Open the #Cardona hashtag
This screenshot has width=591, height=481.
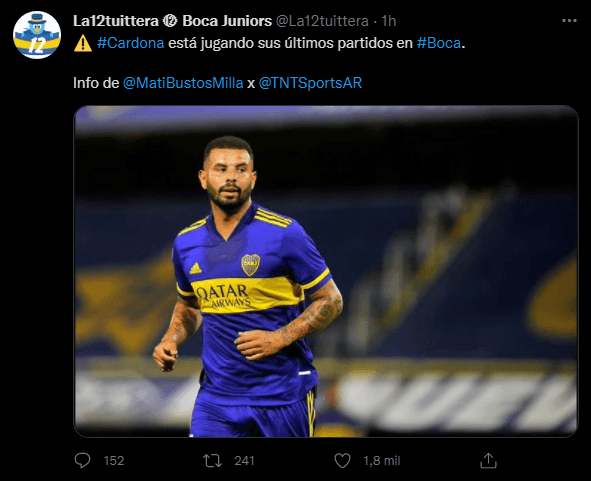pos(130,43)
